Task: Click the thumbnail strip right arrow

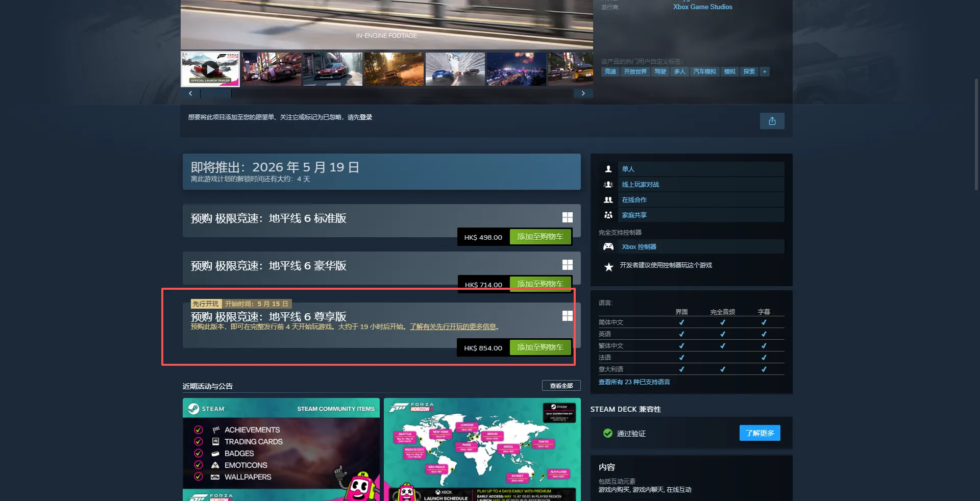Action: pos(583,93)
